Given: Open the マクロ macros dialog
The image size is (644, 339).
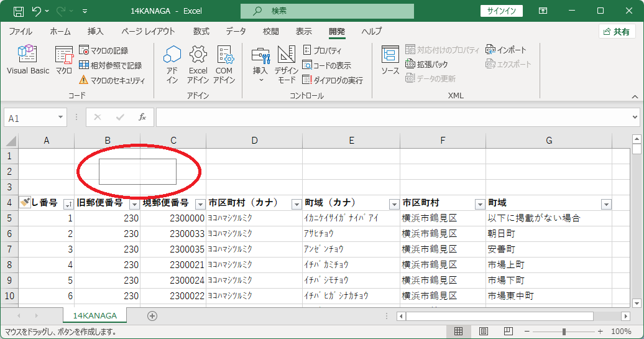Looking at the screenshot, I should pyautogui.click(x=64, y=60).
